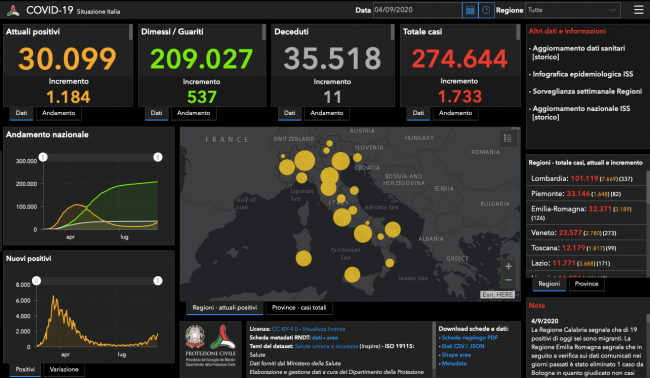Switch to Province - casi totali map tab
The width and height of the screenshot is (650, 378).
299,308
